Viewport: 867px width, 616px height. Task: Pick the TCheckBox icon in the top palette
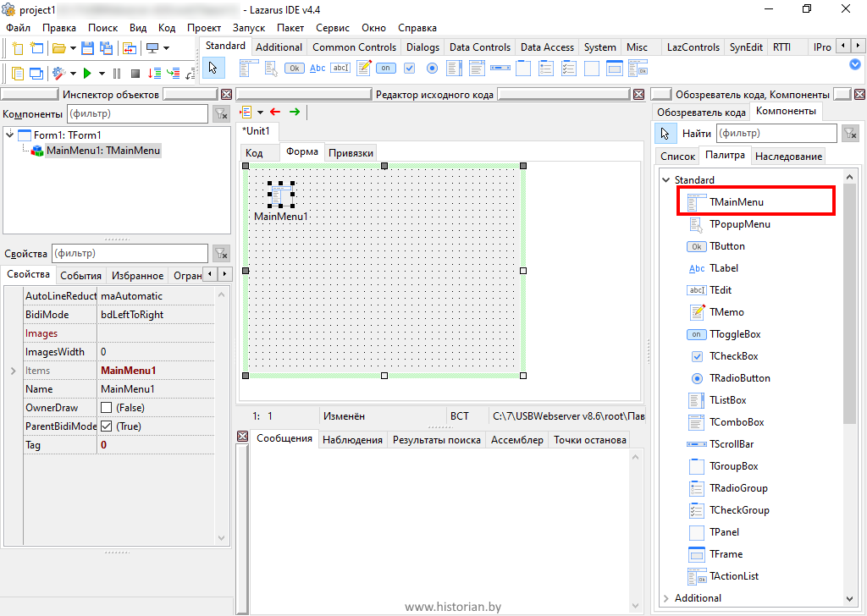[x=409, y=68]
